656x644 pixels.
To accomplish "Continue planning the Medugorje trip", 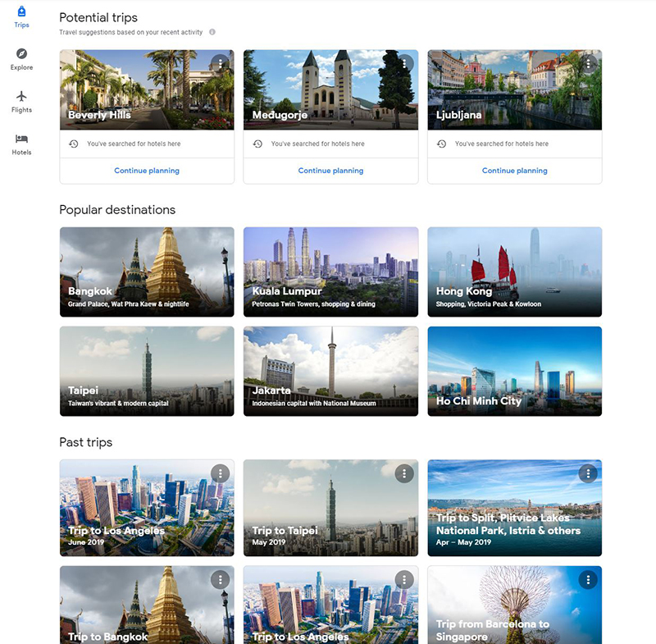I will (x=330, y=171).
